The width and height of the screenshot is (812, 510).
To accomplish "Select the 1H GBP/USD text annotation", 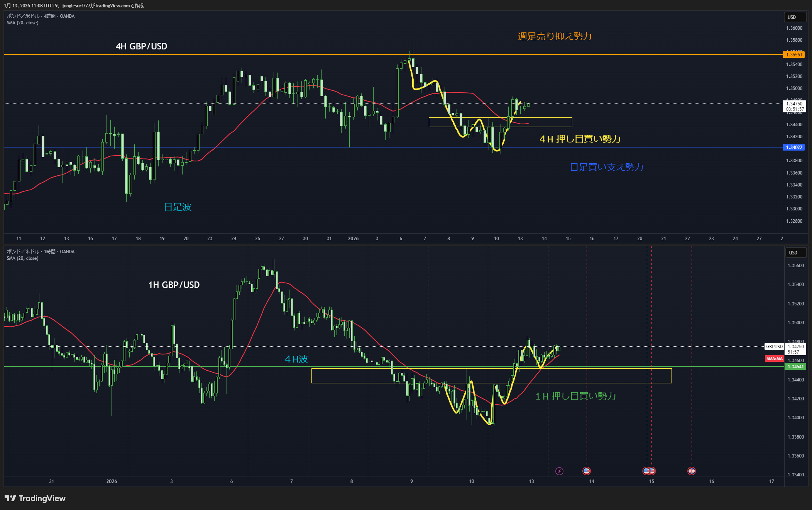I will click(x=174, y=285).
